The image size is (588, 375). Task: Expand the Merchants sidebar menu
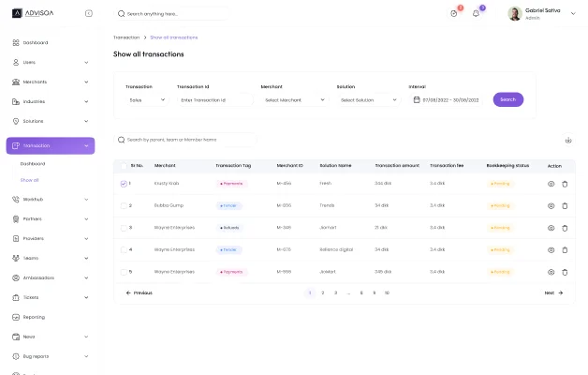point(86,82)
